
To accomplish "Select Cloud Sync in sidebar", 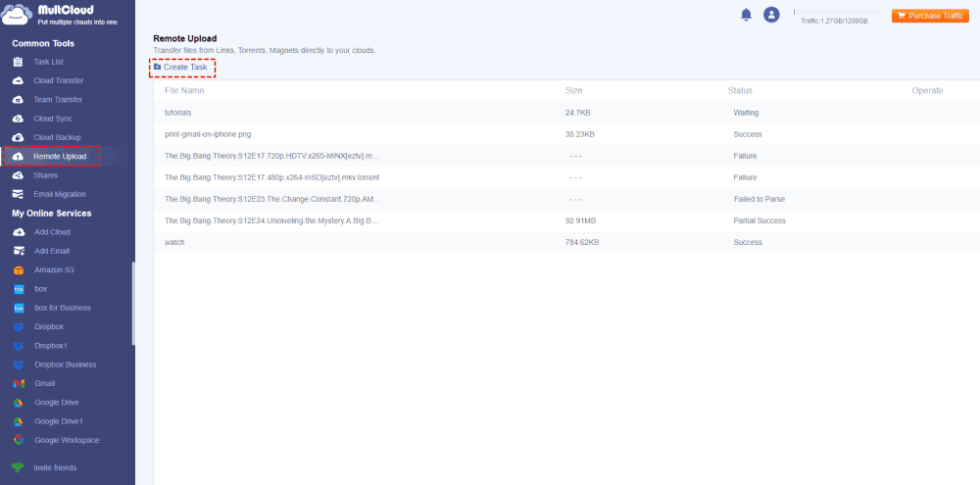I will pos(53,119).
